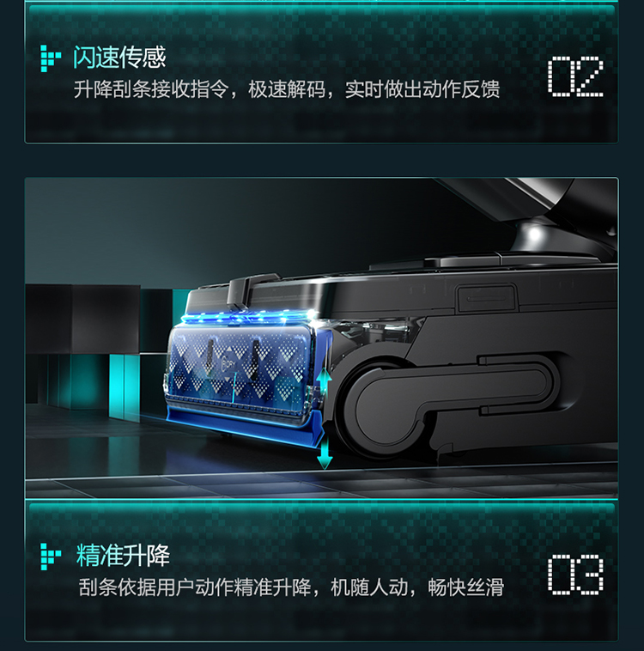The width and height of the screenshot is (644, 651).
Task: Click the pixel icon beside 精准升降
Action: tap(51, 557)
